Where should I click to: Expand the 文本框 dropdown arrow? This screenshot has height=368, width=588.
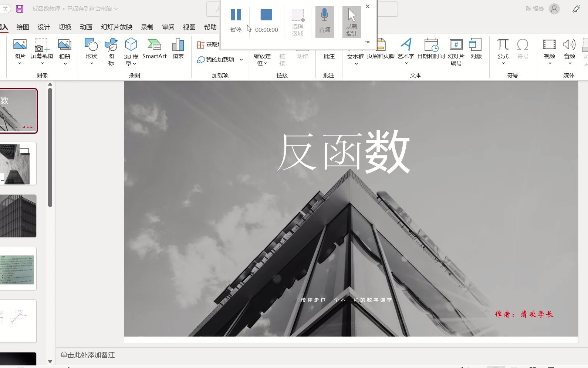tap(356, 64)
